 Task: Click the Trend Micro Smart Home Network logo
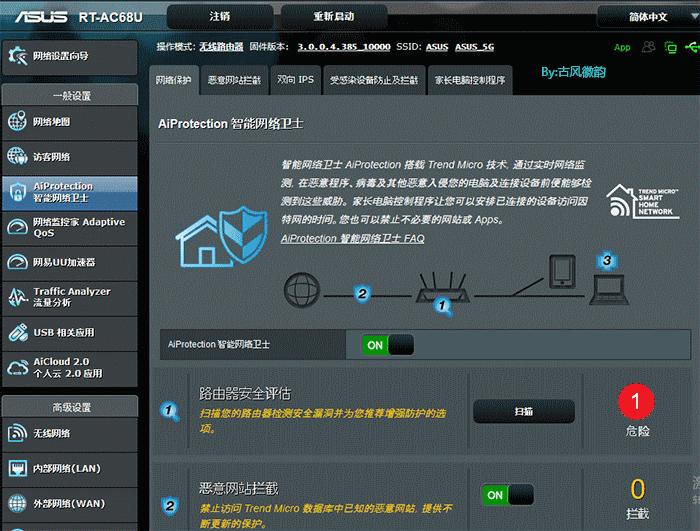pos(642,201)
